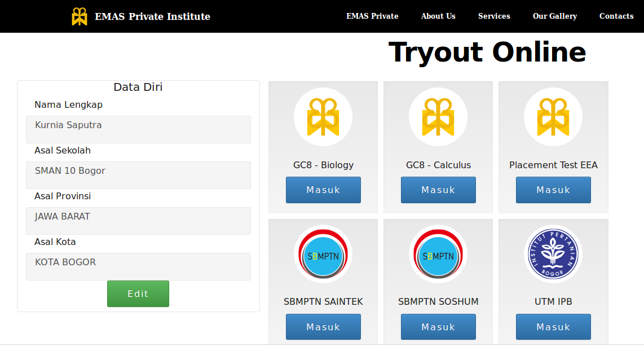Open the EMAS Private menu item
This screenshot has height=346, width=644.
pos(372,16)
